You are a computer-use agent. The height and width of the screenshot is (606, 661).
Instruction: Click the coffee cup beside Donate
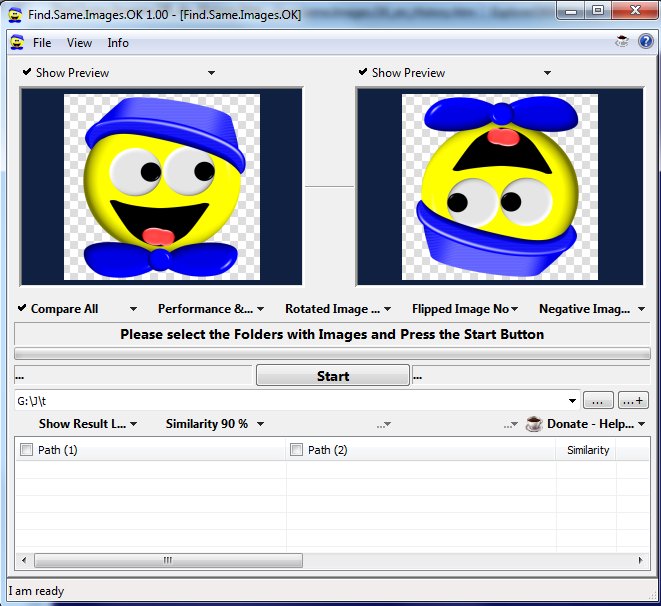point(533,424)
